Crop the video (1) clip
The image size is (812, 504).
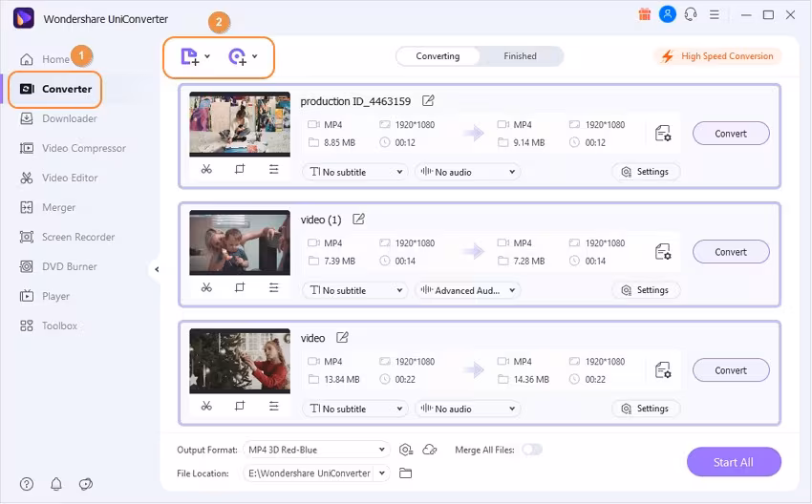pos(240,287)
